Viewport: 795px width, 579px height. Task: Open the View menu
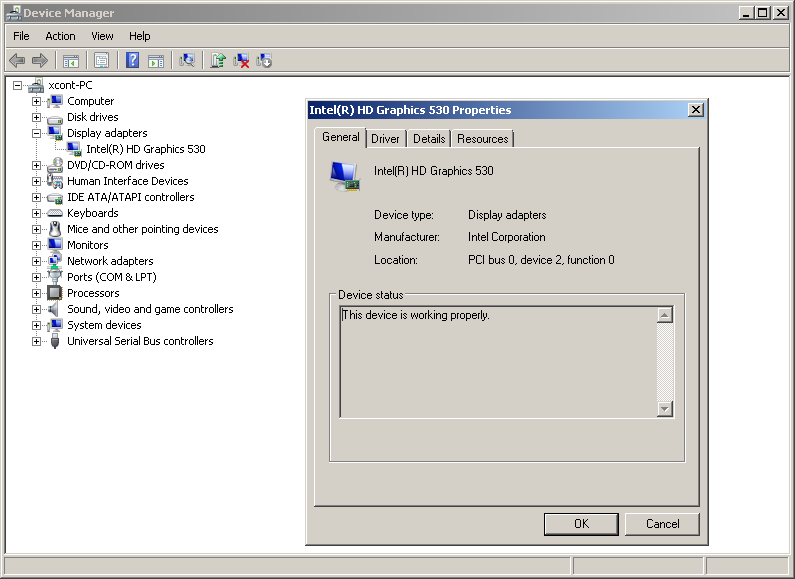(102, 36)
